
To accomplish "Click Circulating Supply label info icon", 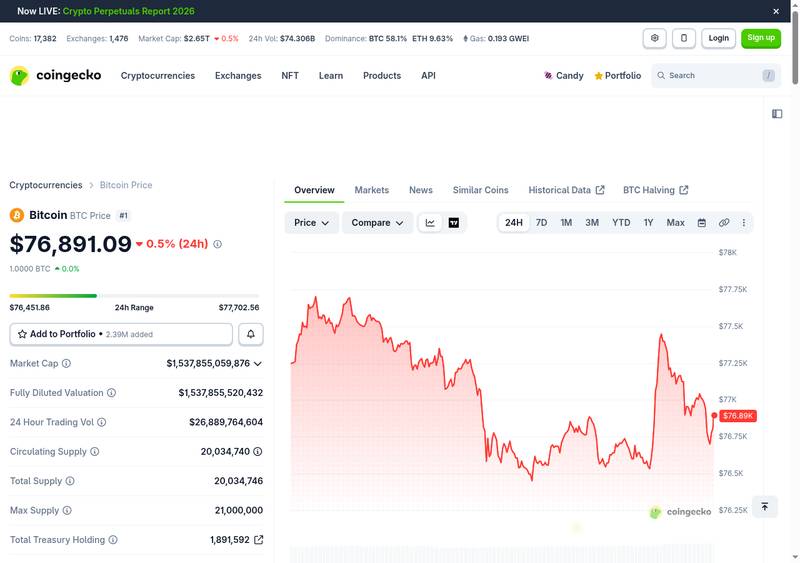I will pos(94,452).
